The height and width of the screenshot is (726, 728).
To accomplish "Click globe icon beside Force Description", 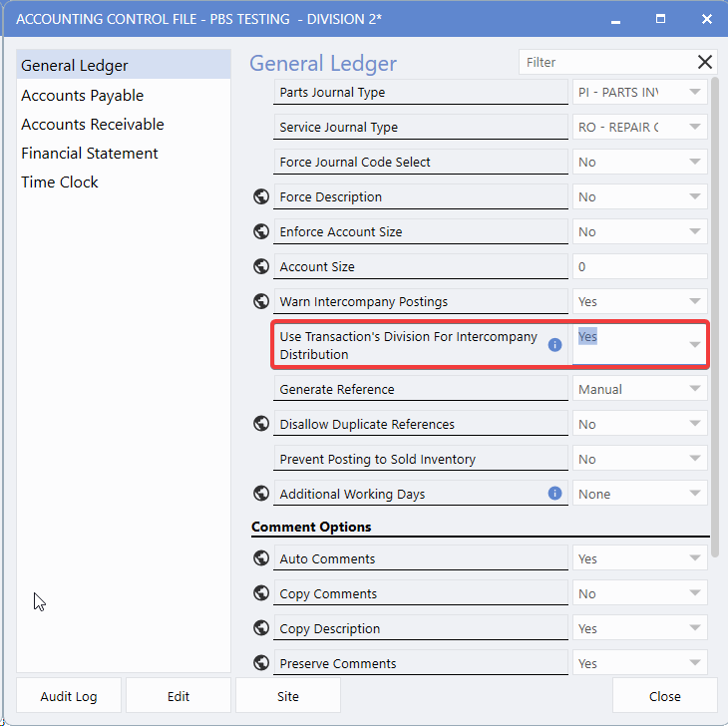I will (x=261, y=197).
